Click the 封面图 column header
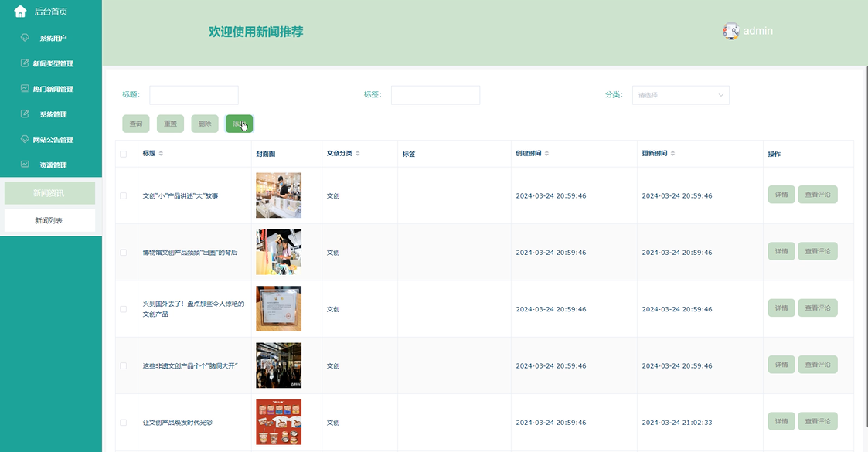 (266, 154)
